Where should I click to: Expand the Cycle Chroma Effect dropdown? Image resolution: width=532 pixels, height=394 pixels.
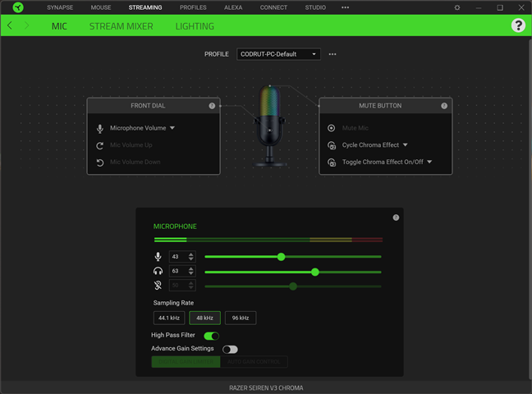point(405,145)
